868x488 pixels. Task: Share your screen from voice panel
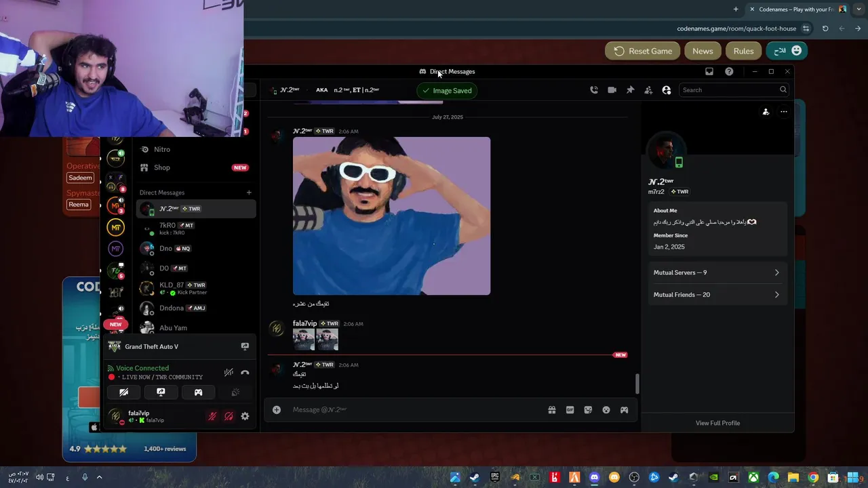pyautogui.click(x=161, y=392)
